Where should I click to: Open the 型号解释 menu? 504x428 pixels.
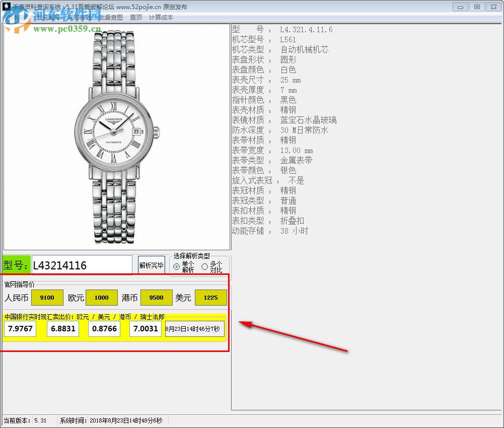tap(48, 17)
